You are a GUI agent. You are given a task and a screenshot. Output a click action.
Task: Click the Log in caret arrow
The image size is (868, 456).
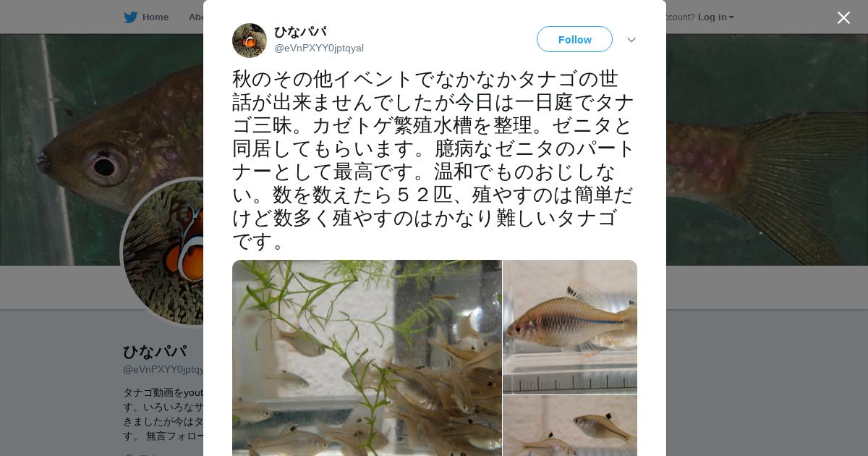click(731, 17)
